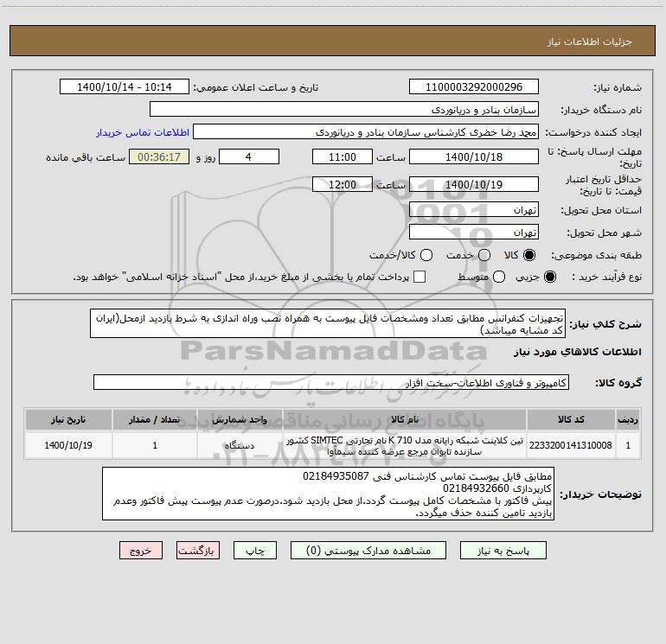Click the SIMTEC K 710 product name cell
The width and height of the screenshot is (666, 644).
click(405, 445)
